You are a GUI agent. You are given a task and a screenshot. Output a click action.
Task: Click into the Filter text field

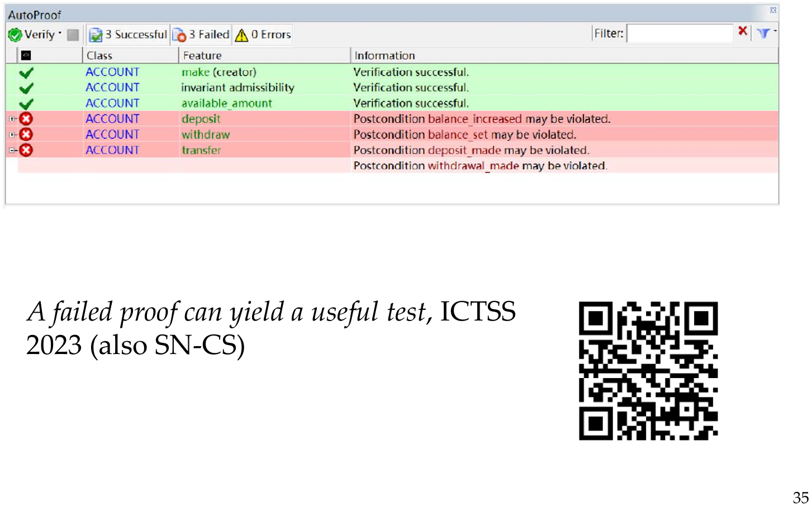(680, 34)
